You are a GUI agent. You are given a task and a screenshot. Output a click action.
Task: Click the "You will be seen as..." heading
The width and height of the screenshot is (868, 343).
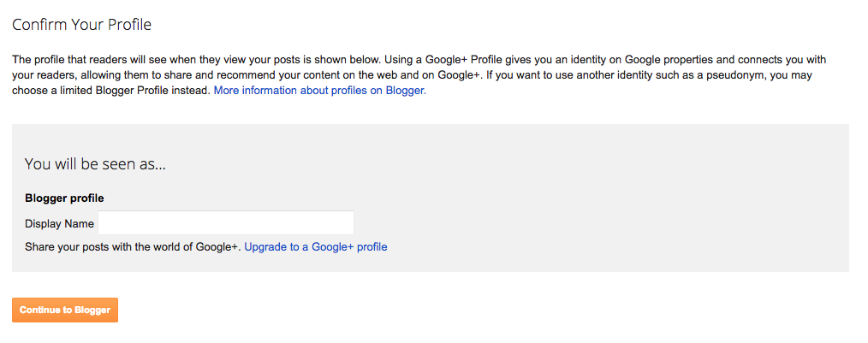click(95, 163)
